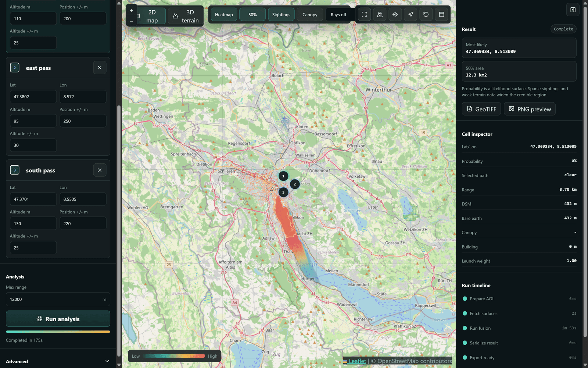Toggle the Sightings layer
588x368 pixels.
coord(281,15)
